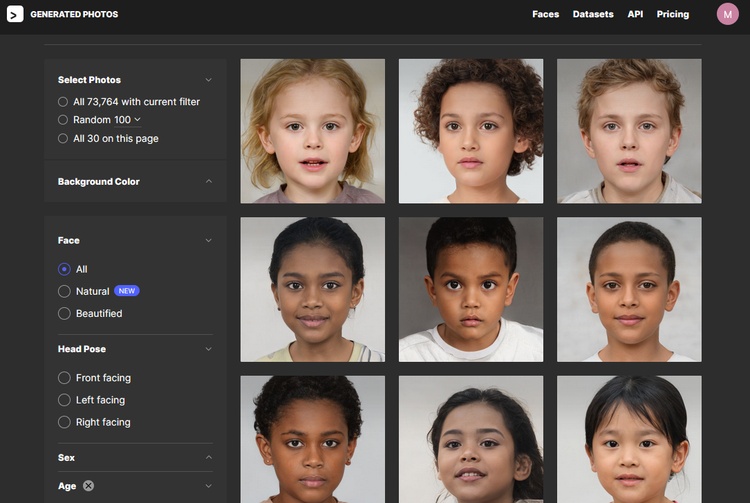Image resolution: width=750 pixels, height=503 pixels.
Task: Select Left facing head pose
Action: [x=65, y=400]
